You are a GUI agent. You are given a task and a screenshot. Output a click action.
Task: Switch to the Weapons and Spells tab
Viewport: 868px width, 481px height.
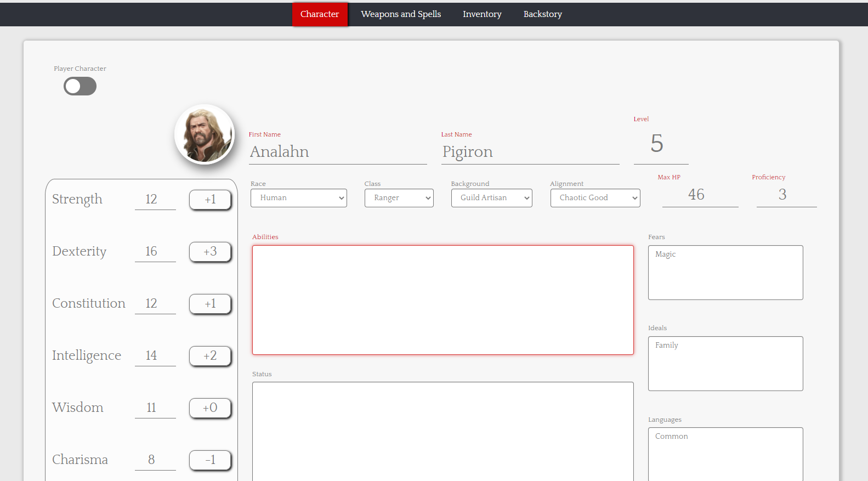401,14
